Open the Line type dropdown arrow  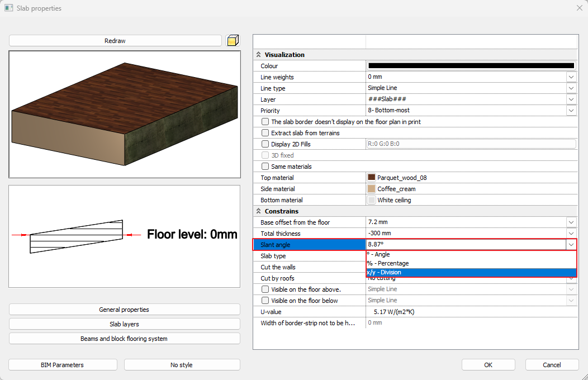[x=571, y=88]
